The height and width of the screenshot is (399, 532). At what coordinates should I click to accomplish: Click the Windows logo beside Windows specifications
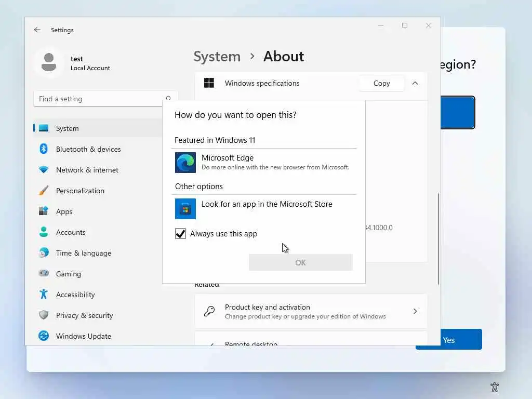tap(209, 83)
